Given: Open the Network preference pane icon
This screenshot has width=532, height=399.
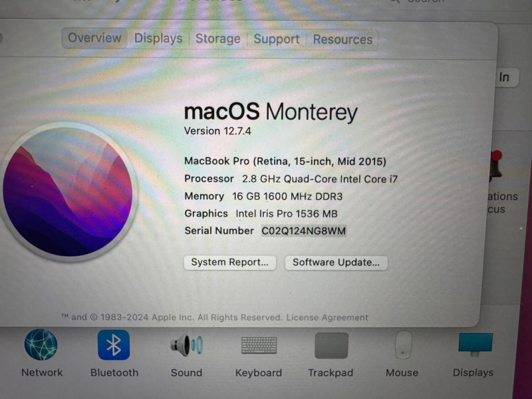Looking at the screenshot, I should 41,345.
